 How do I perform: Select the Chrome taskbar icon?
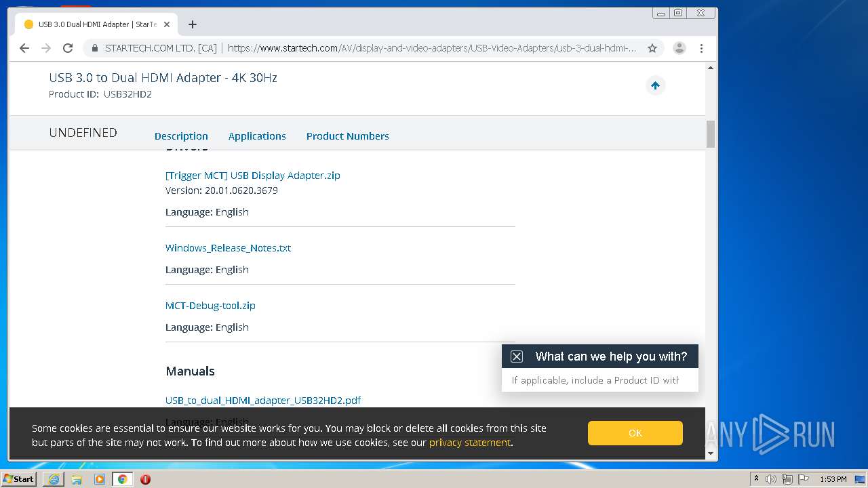point(123,479)
